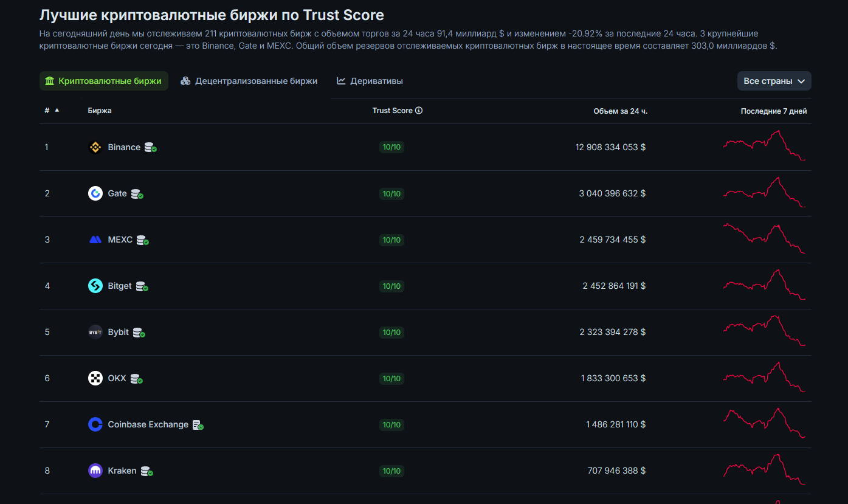The image size is (848, 504).
Task: Click the Gate exchange logo icon
Action: pos(95,193)
